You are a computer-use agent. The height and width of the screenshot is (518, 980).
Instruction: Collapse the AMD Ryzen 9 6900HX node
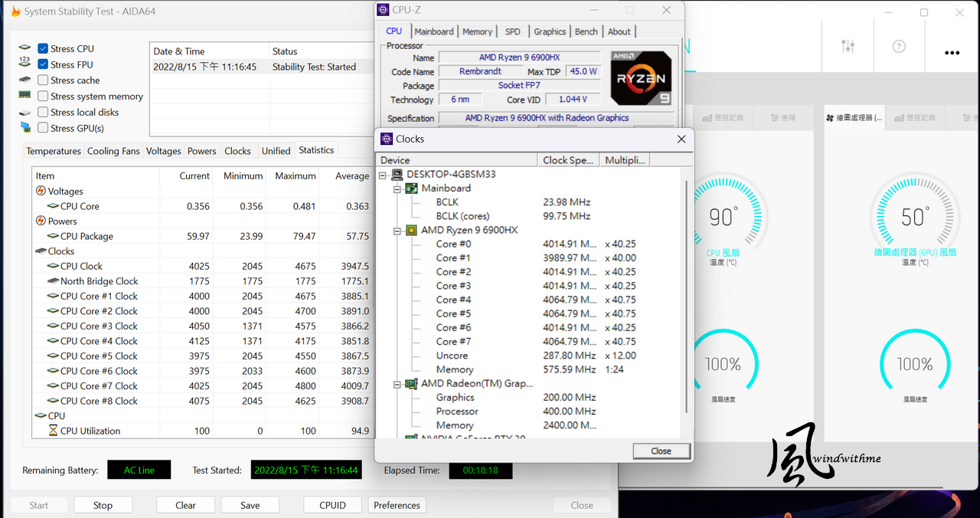pyautogui.click(x=397, y=231)
